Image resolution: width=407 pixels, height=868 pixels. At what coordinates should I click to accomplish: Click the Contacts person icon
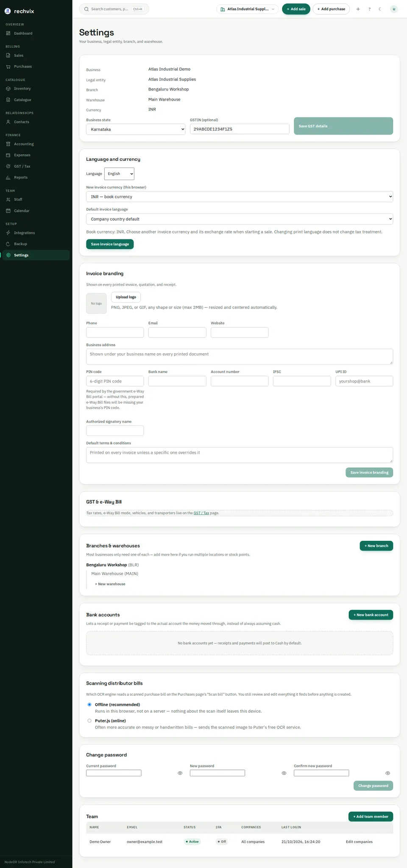tap(8, 122)
